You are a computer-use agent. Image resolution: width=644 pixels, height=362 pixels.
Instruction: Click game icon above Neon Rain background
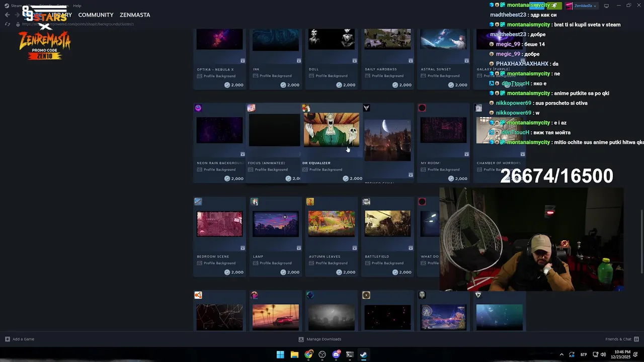(198, 108)
